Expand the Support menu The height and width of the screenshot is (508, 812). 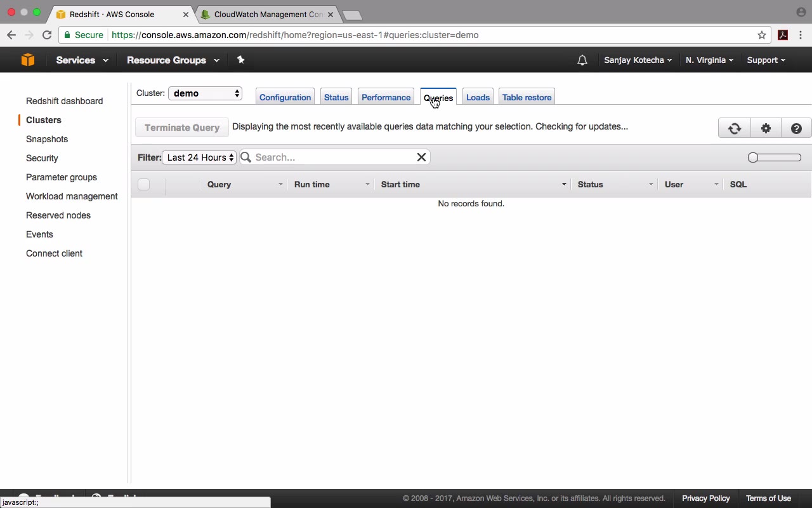click(766, 60)
